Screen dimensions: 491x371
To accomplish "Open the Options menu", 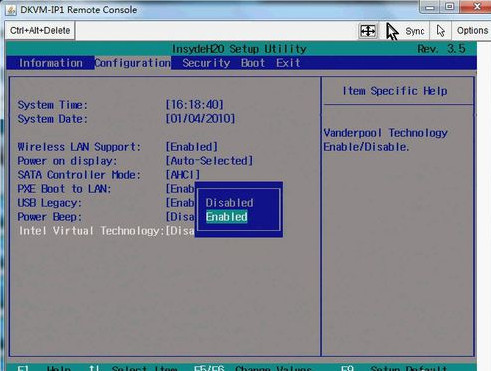I will (472, 31).
